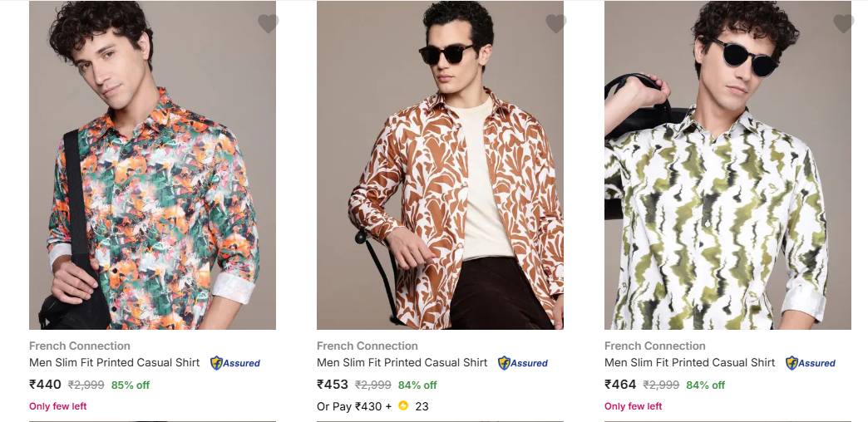Add the ₹464 olive shirt to wishlist
Viewport: 868px width, 422px height.
843,24
